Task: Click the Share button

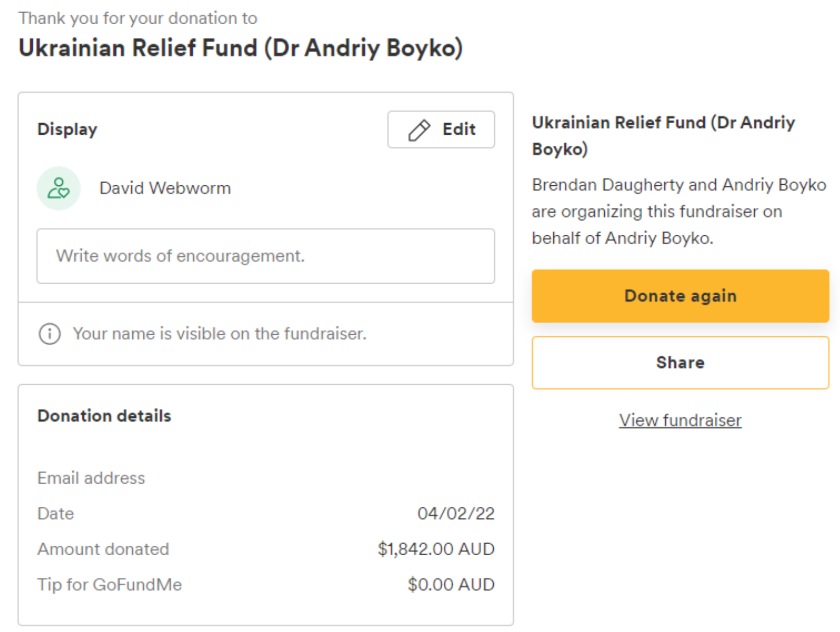Action: (680, 362)
